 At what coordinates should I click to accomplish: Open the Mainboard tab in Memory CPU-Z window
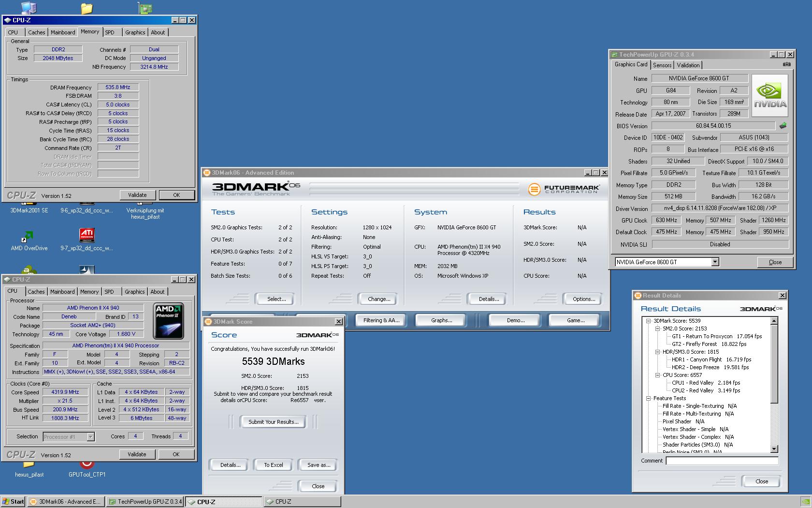point(63,32)
